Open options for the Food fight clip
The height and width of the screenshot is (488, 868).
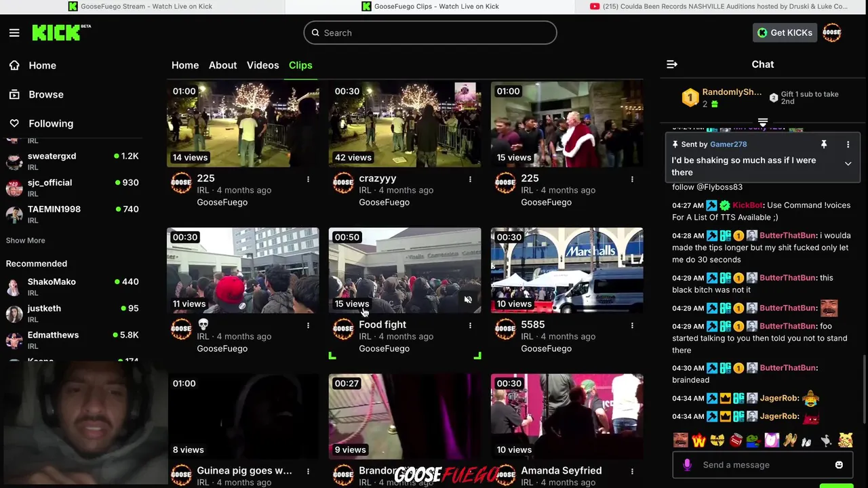coord(470,325)
